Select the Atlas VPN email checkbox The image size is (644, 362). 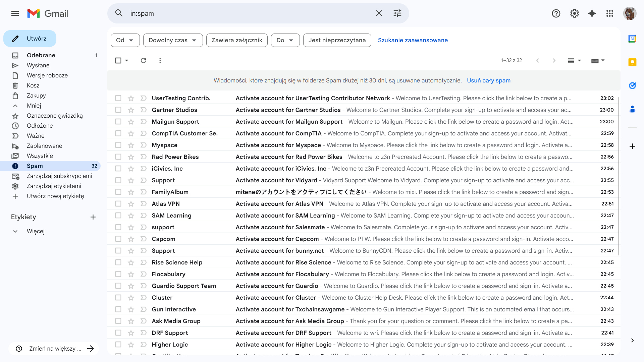(118, 204)
